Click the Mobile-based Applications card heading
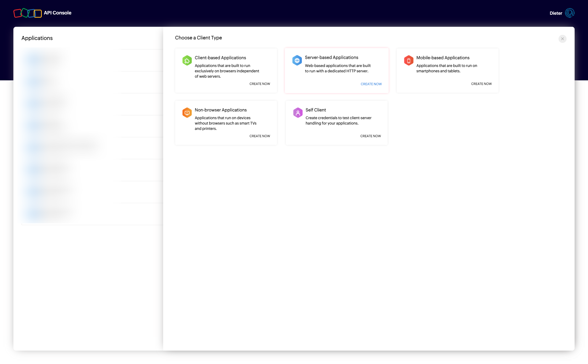This screenshot has width=588, height=364. (443, 58)
